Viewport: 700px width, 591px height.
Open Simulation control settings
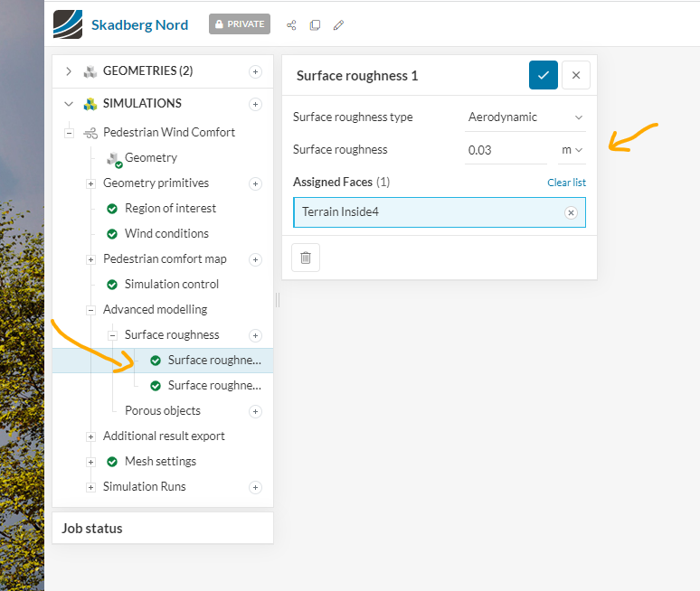[x=171, y=285]
